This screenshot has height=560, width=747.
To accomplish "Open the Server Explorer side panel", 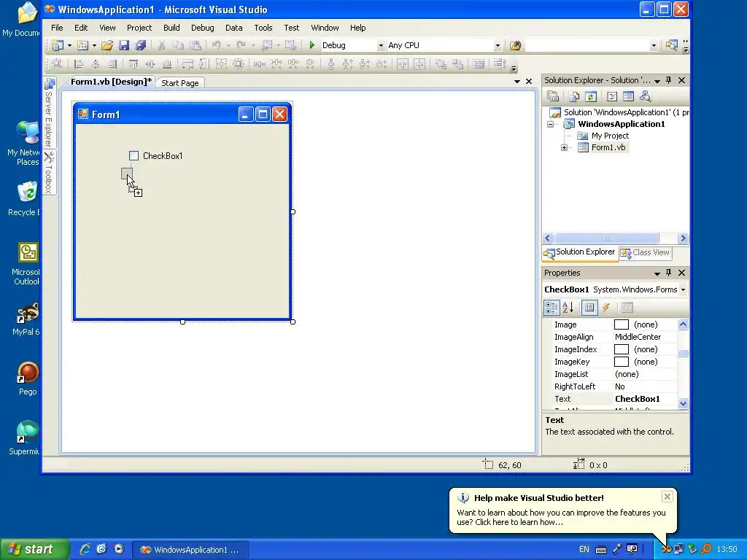I will pos(49,113).
